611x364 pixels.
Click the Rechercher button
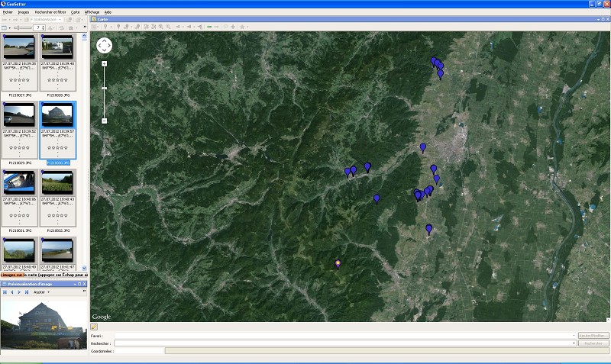click(x=593, y=343)
